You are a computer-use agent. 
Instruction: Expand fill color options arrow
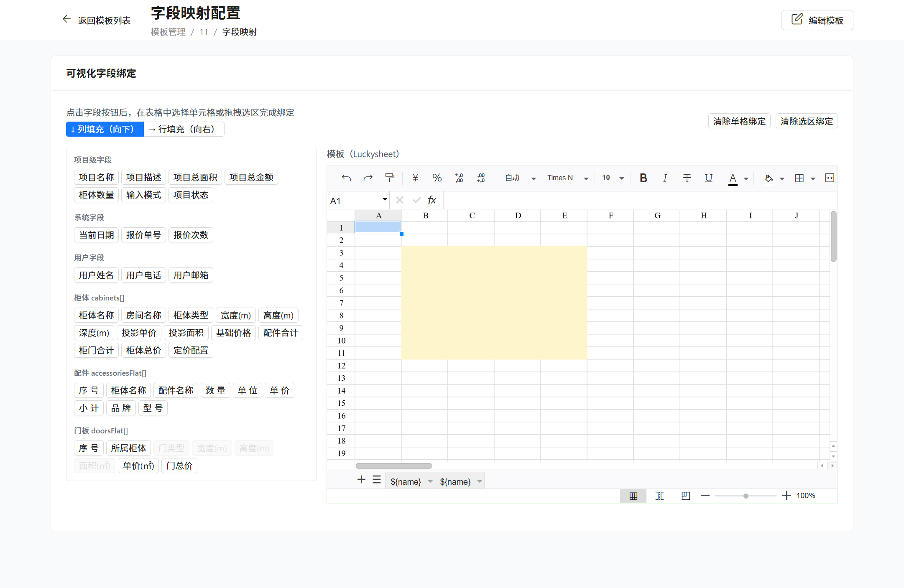click(x=782, y=179)
